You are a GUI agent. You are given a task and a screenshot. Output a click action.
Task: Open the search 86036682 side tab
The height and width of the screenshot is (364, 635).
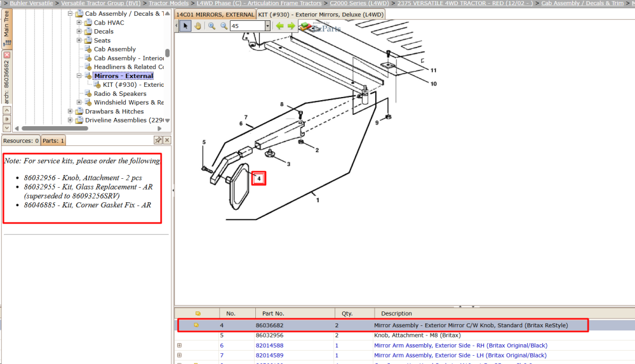click(6, 81)
